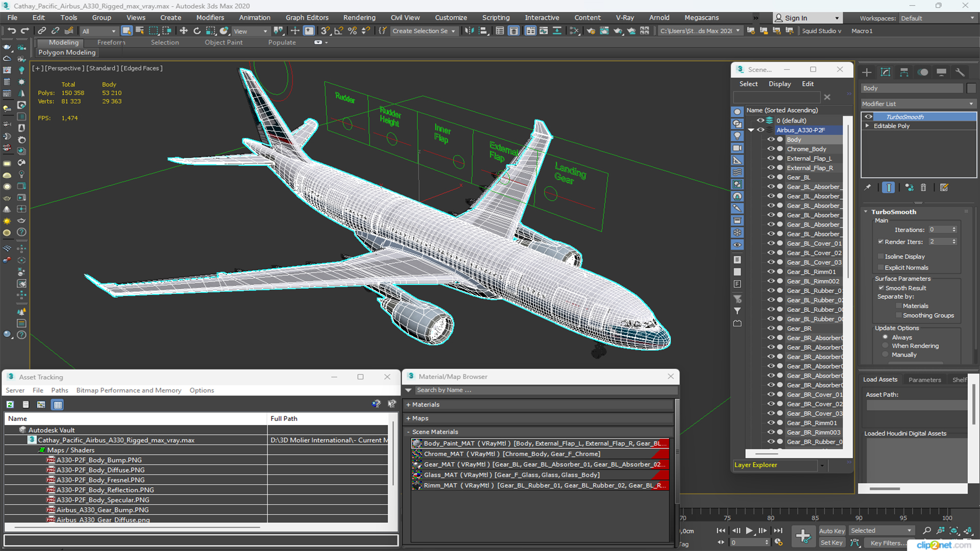Open the selection filter All dropdown

(99, 31)
